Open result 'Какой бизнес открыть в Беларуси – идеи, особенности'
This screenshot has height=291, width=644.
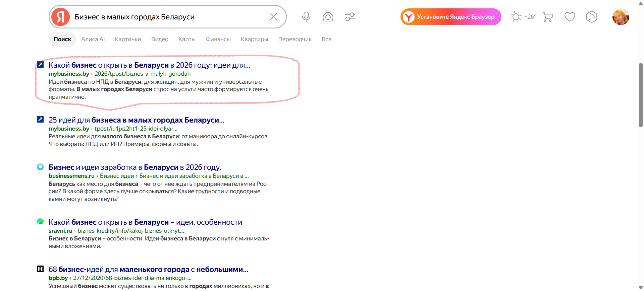click(145, 222)
